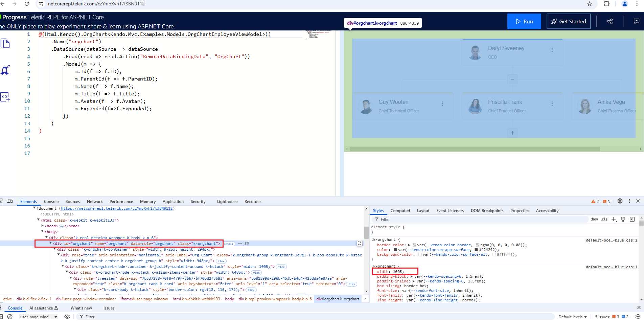
Task: Toggle the computed styles sidebar icon
Action: click(x=632, y=219)
